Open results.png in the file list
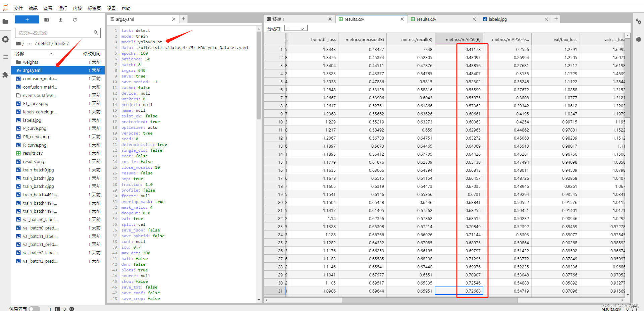 (58, 162)
